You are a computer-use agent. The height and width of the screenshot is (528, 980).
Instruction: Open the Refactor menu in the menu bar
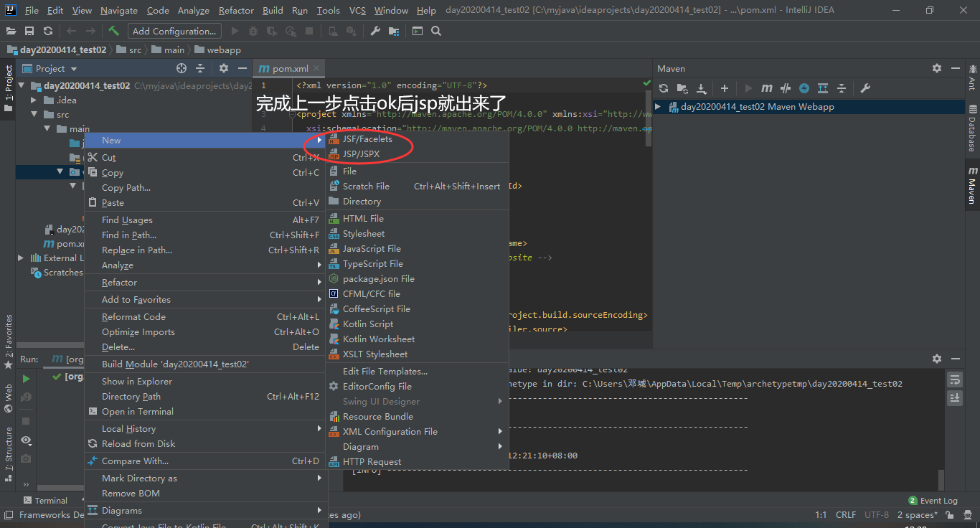(235, 10)
